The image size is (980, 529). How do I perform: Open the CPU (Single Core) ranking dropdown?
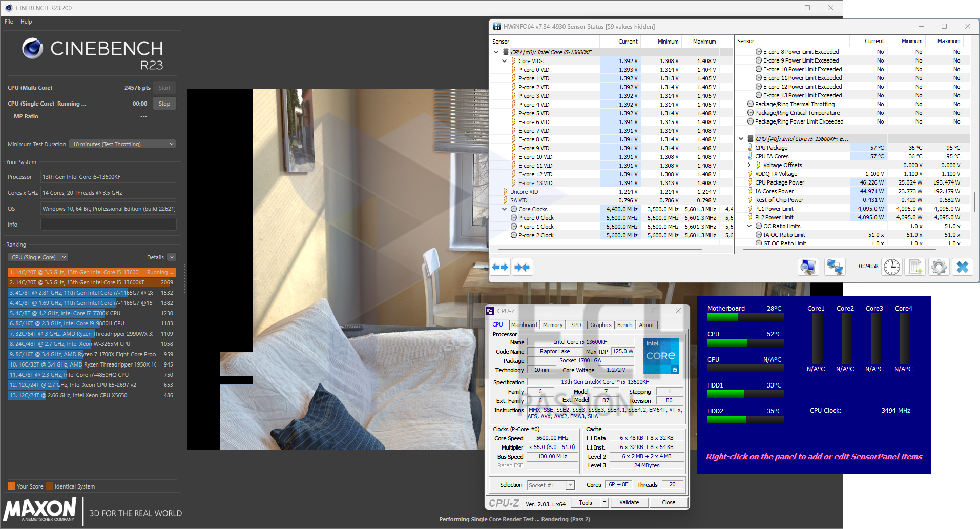click(x=38, y=257)
